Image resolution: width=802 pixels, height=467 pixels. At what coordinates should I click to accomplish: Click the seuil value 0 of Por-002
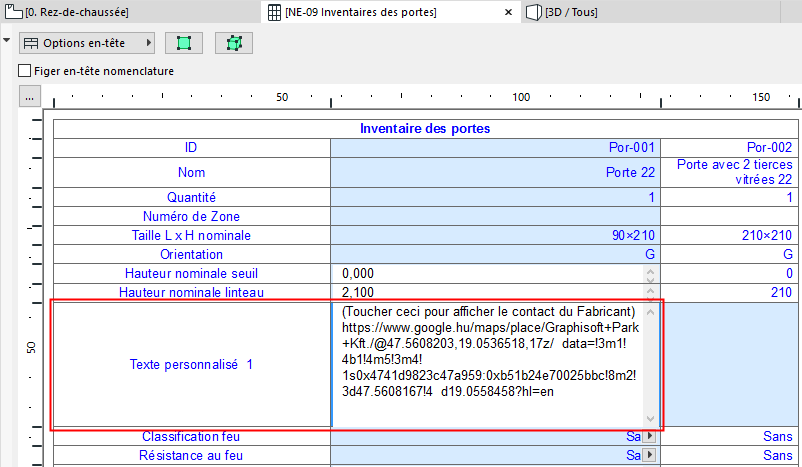[x=729, y=274]
